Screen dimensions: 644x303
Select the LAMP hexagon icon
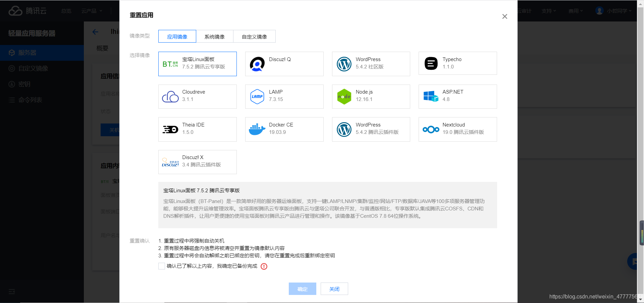257,97
